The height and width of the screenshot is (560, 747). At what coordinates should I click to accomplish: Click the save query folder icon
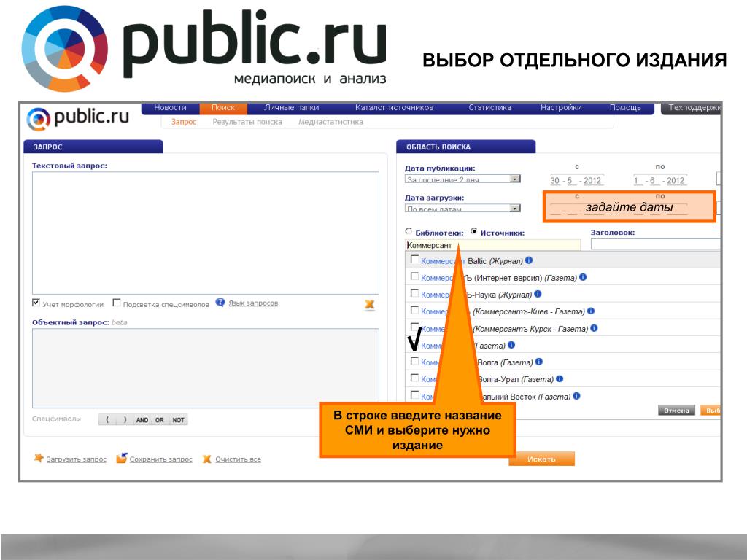click(122, 458)
